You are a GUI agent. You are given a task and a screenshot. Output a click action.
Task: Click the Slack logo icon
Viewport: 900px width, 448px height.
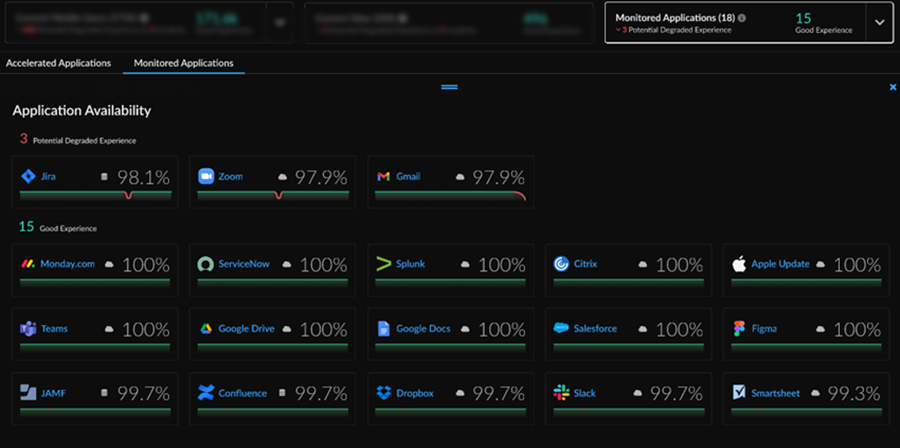pos(561,393)
